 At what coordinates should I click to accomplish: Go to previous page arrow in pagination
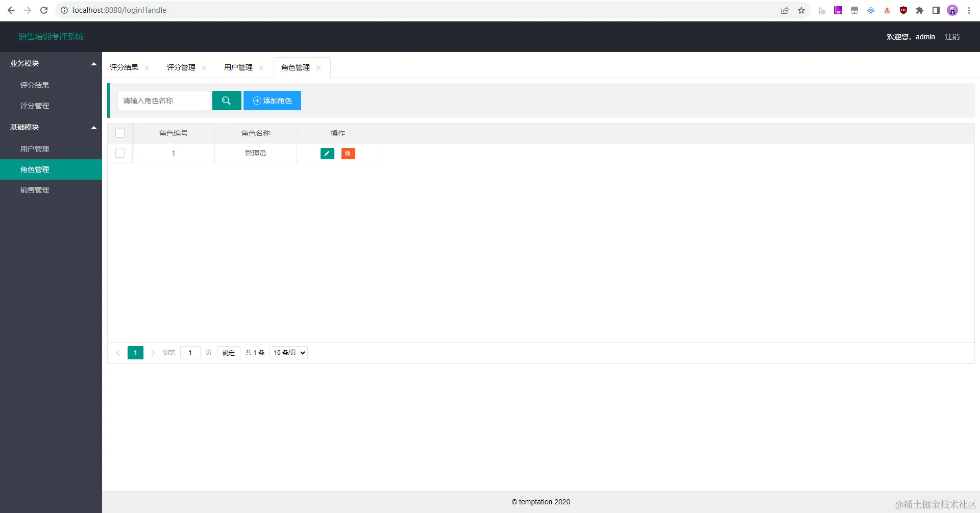pos(118,353)
